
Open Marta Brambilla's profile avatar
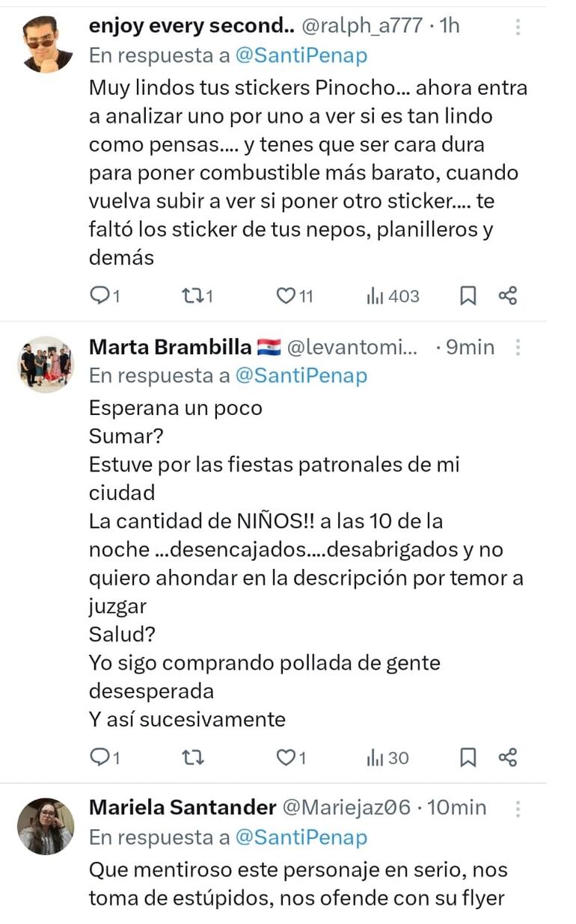tap(46, 364)
